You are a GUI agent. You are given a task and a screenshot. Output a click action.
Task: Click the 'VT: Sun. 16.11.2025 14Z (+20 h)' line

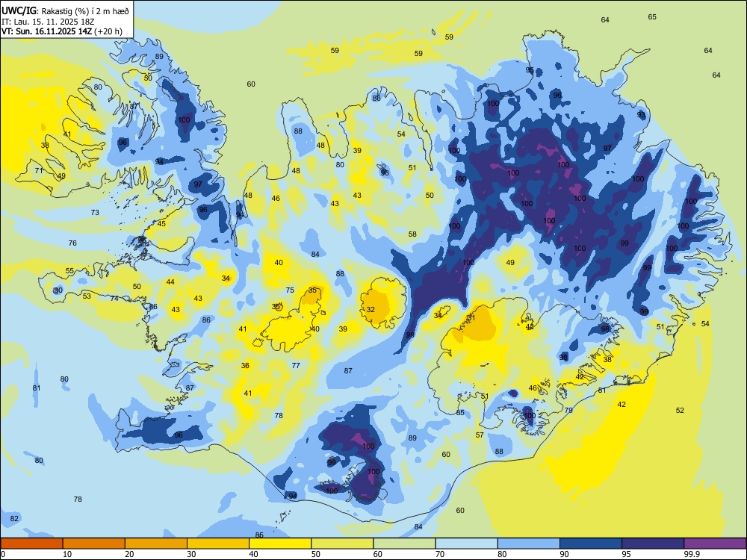click(62, 31)
